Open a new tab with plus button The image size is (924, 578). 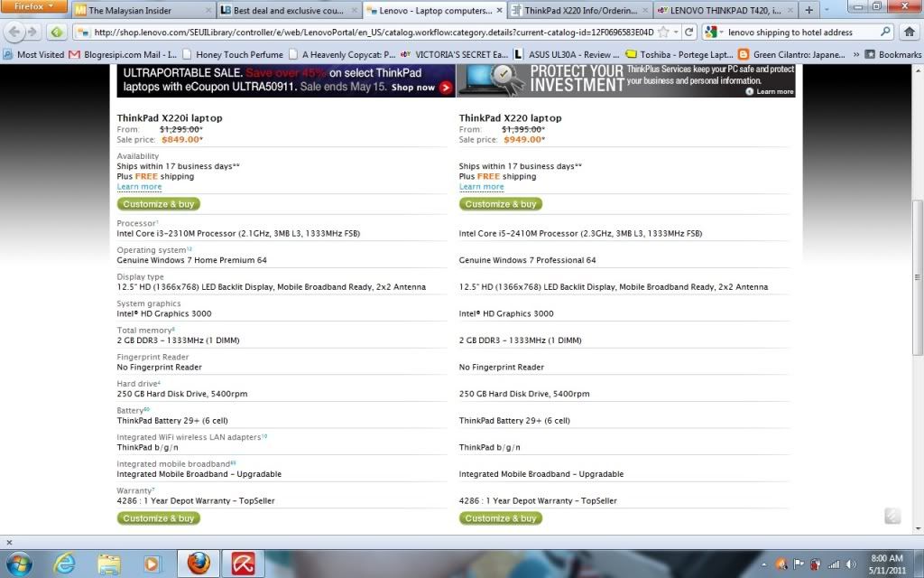(x=808, y=11)
